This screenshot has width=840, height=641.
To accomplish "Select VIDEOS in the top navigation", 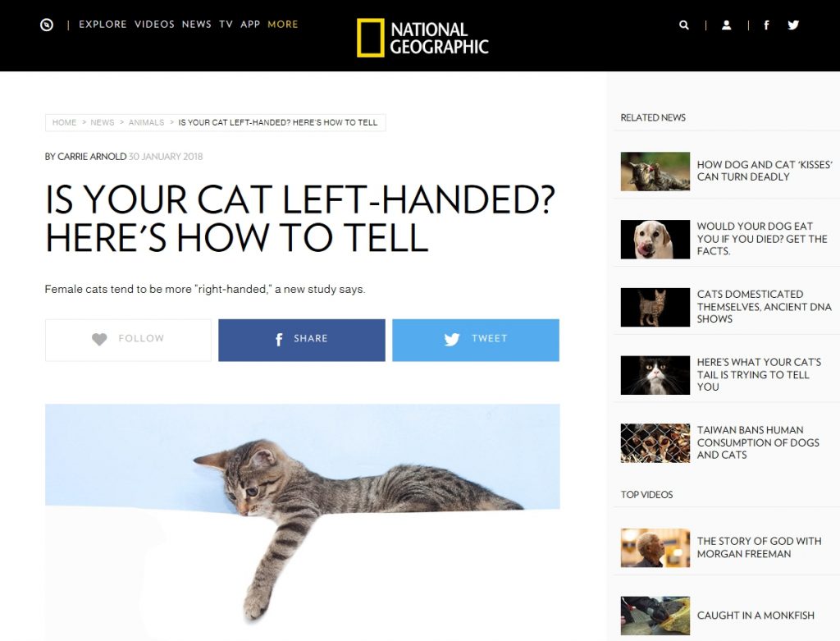I will [154, 24].
